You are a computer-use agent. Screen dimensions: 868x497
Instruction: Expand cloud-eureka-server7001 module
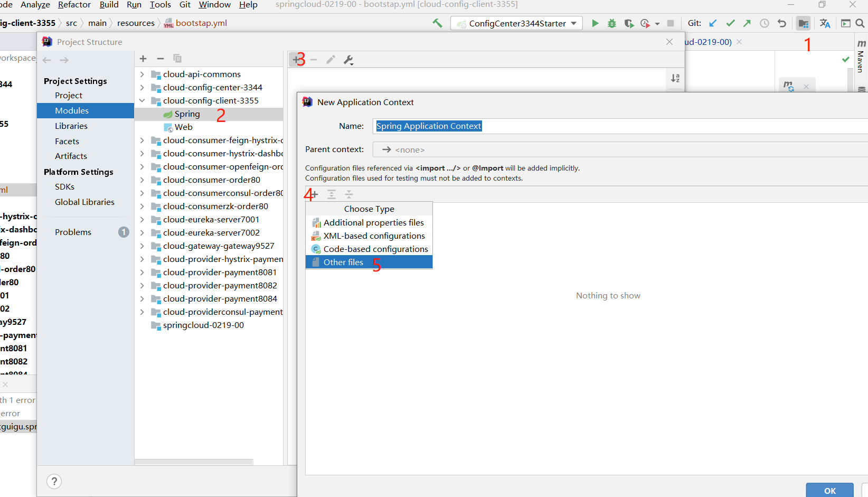(142, 220)
